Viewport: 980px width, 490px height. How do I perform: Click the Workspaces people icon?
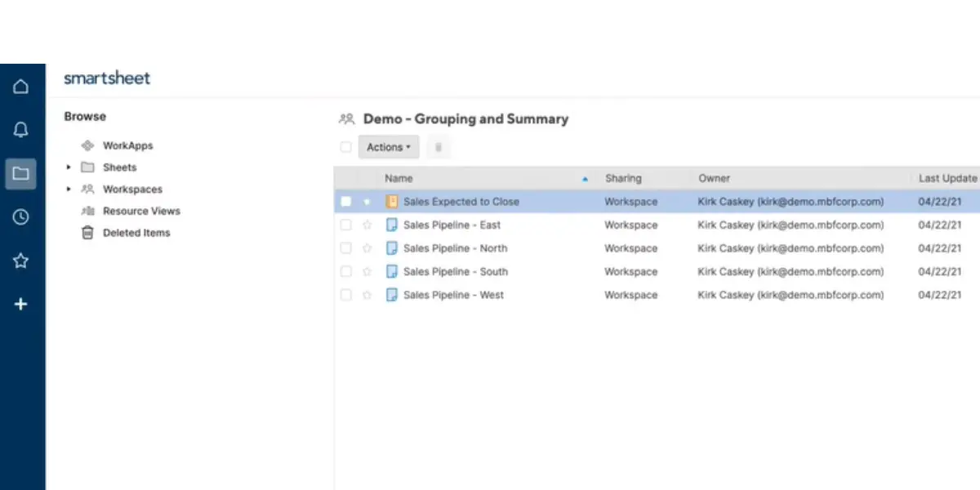coord(87,189)
